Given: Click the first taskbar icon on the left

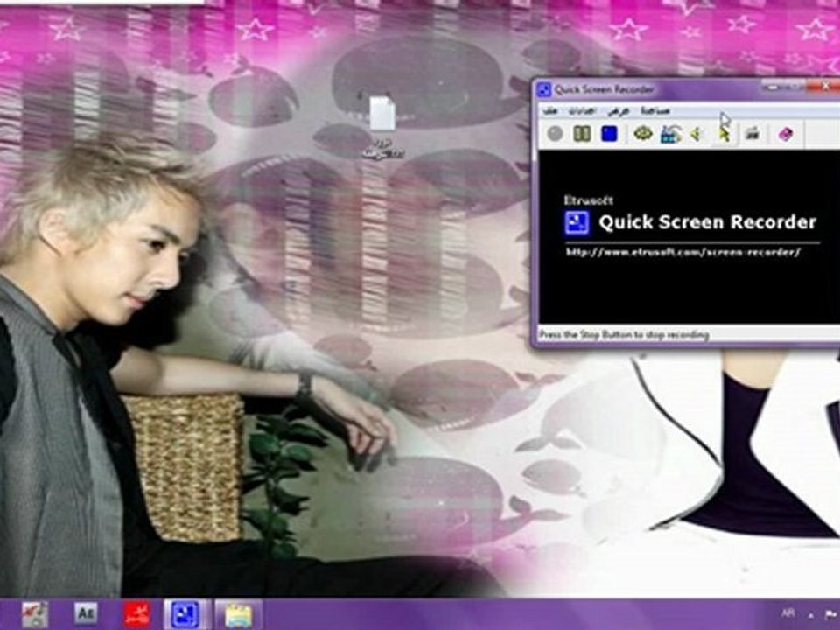Looking at the screenshot, I should tap(35, 614).
